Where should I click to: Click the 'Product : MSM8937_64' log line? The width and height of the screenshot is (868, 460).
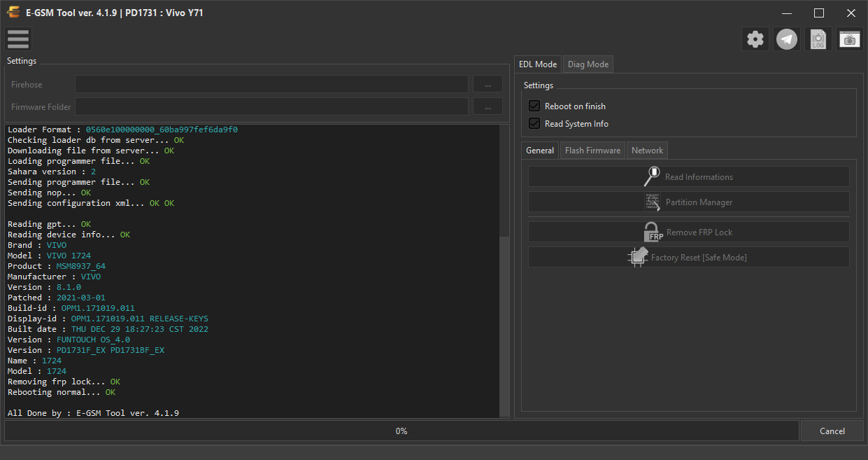click(57, 266)
